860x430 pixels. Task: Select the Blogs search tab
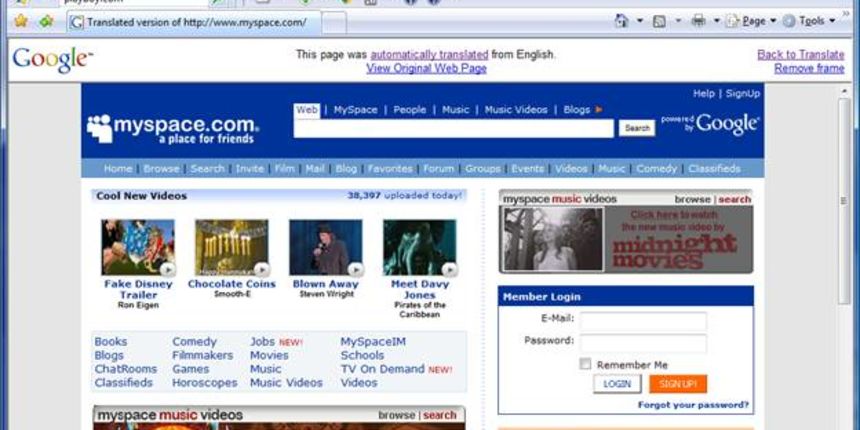pos(576,110)
